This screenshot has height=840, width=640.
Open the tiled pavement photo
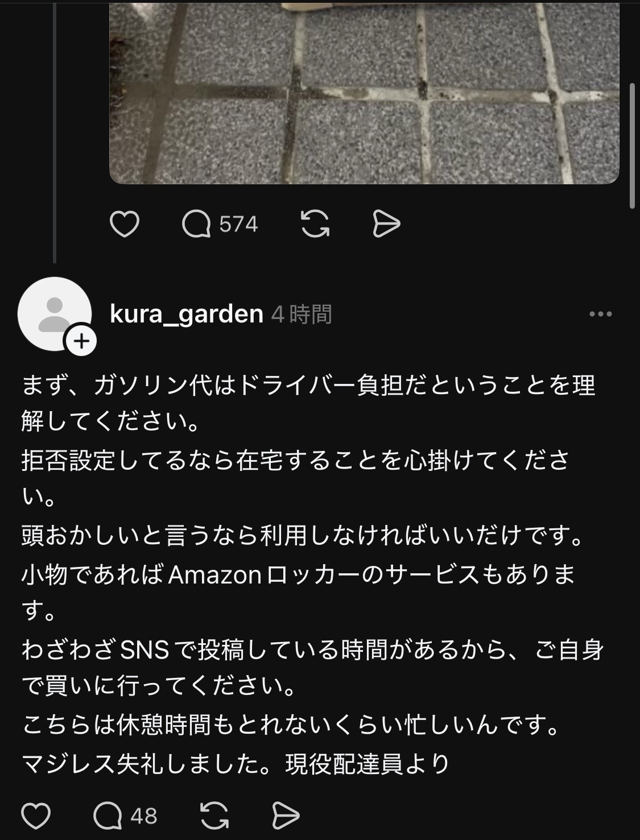[x=364, y=92]
